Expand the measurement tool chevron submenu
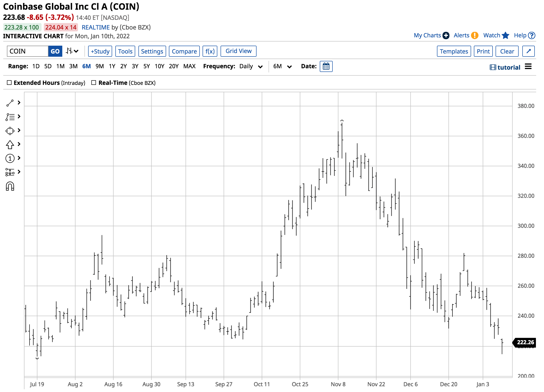The width and height of the screenshot is (544, 392). pyautogui.click(x=19, y=172)
